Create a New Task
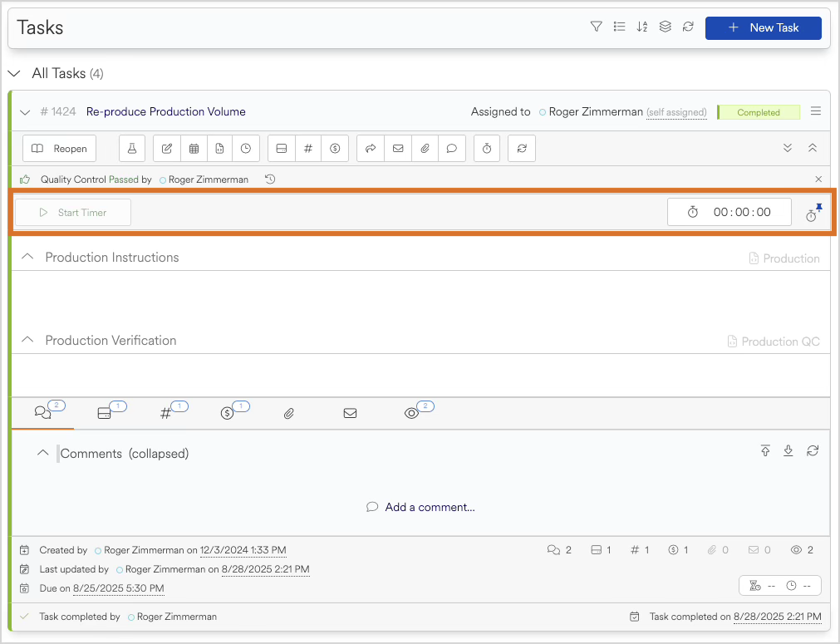840x644 pixels. pyautogui.click(x=763, y=28)
